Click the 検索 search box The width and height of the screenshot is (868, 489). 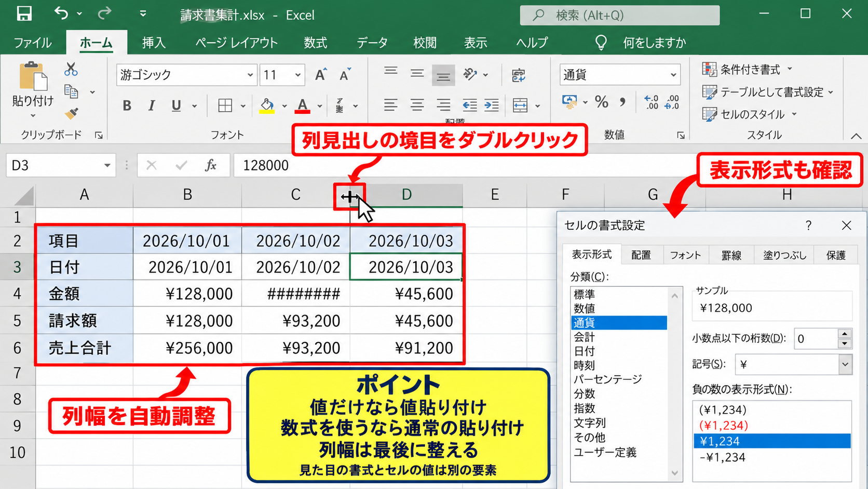pyautogui.click(x=620, y=15)
